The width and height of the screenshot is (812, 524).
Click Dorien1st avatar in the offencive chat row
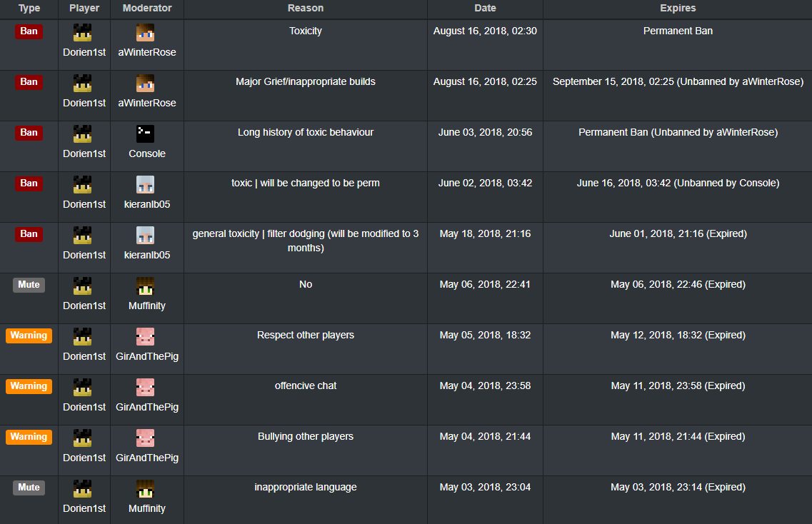coord(82,388)
